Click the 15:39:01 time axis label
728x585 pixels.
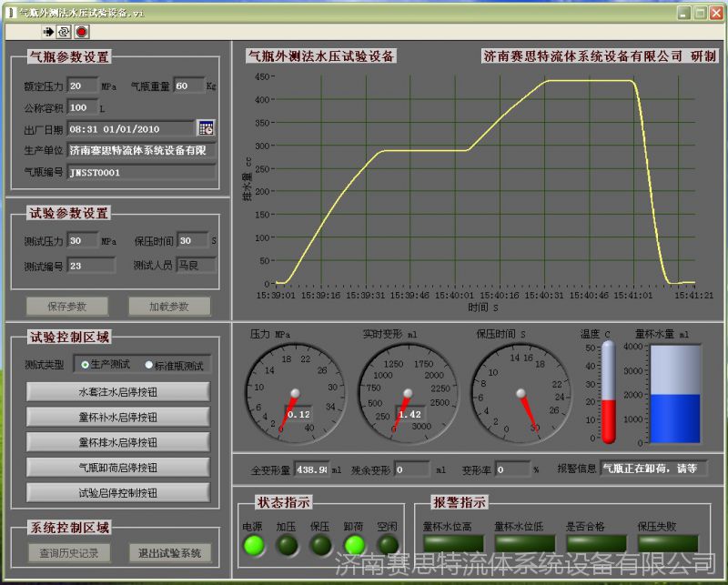click(x=276, y=296)
